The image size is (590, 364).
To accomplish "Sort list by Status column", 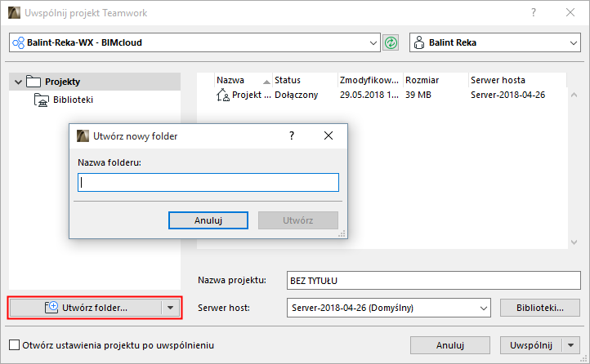I will point(305,80).
